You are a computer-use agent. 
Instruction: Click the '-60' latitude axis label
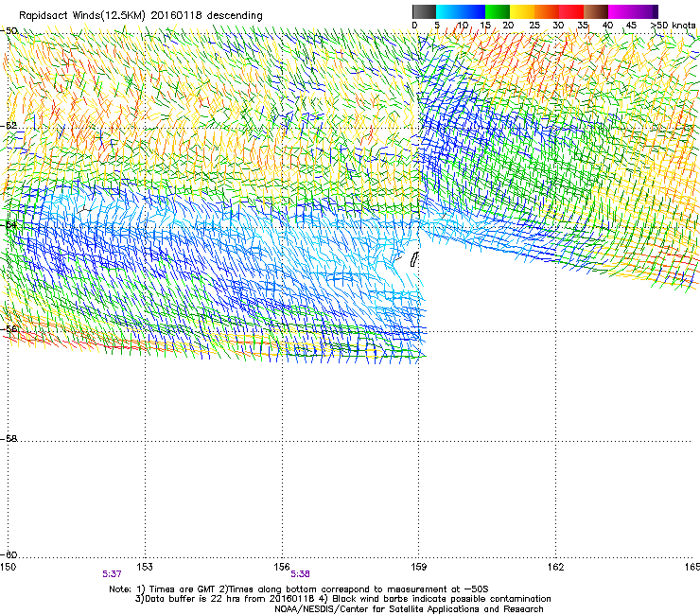click(x=9, y=554)
